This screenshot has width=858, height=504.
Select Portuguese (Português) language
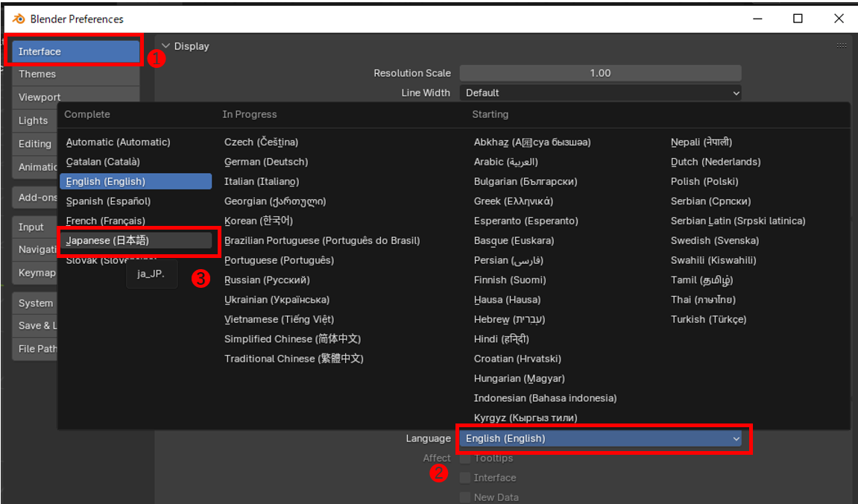[279, 260]
